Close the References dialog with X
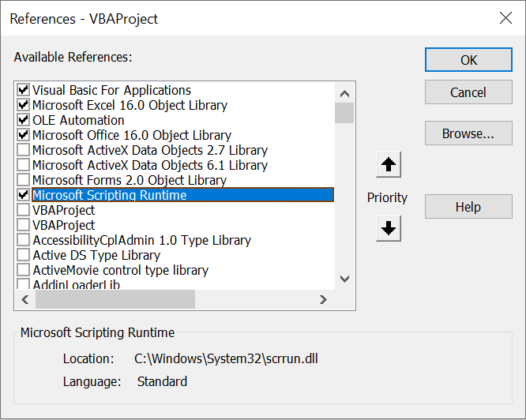Image resolution: width=526 pixels, height=420 pixels. coord(505,18)
